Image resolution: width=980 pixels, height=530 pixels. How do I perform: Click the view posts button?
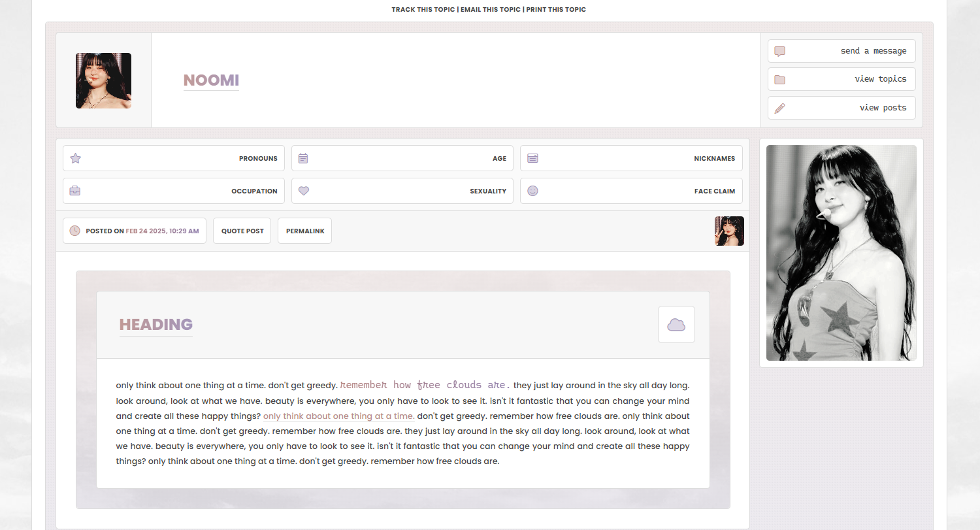(841, 108)
